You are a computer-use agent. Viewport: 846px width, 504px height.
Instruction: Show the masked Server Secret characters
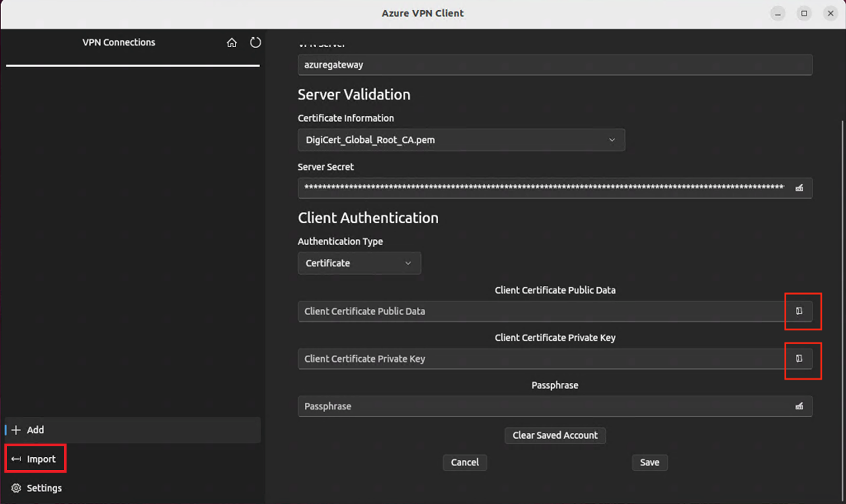click(799, 187)
